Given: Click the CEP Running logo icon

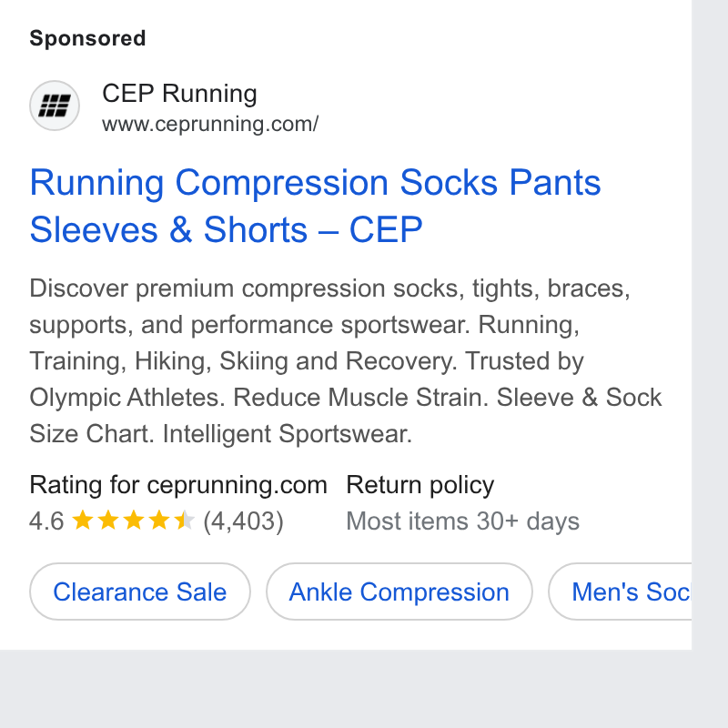Looking at the screenshot, I should [x=55, y=106].
